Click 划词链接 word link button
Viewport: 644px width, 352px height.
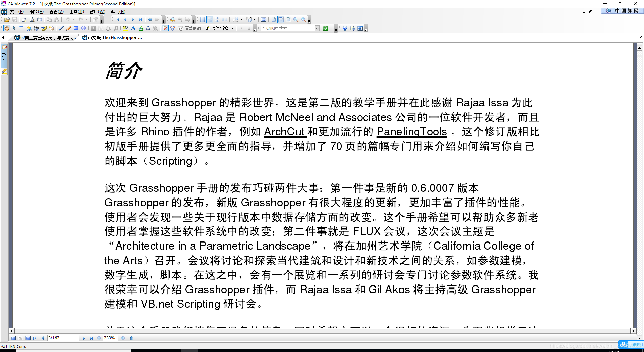(x=217, y=28)
